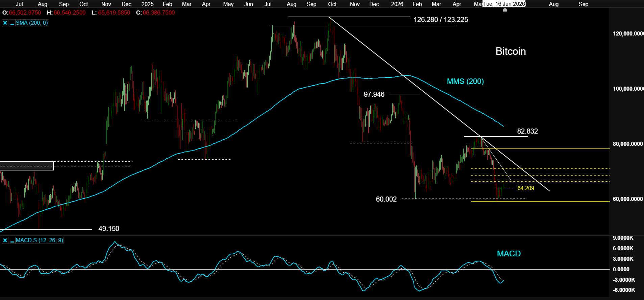Click the 2026 year label on the time axis
Viewport: 644px width, 300px height.
click(x=397, y=4)
